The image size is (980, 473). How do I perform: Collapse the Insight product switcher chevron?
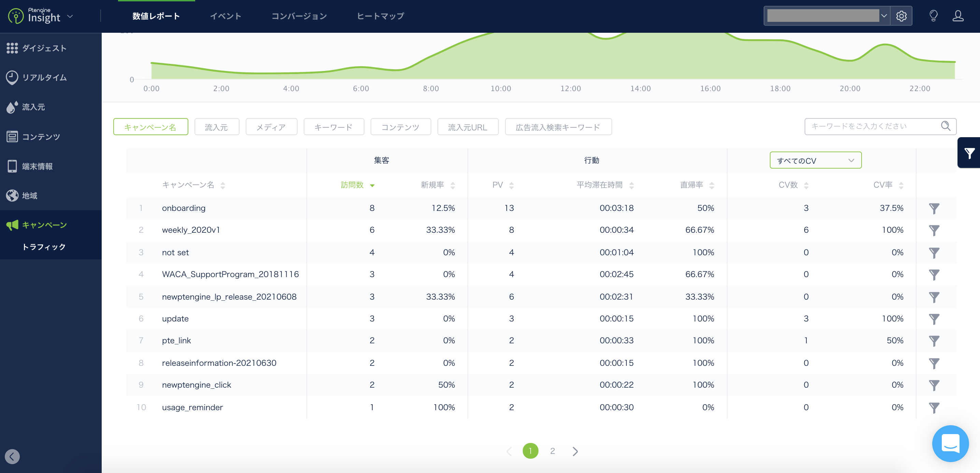70,16
